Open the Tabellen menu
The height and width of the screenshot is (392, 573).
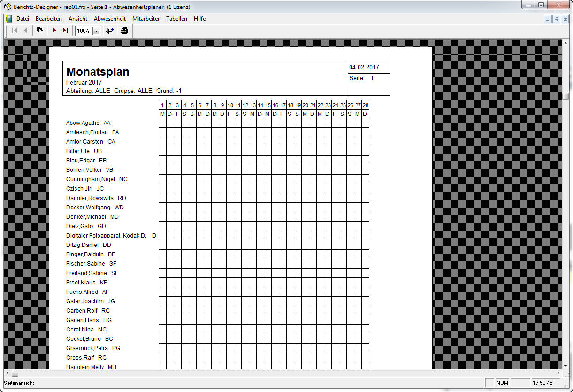(176, 19)
